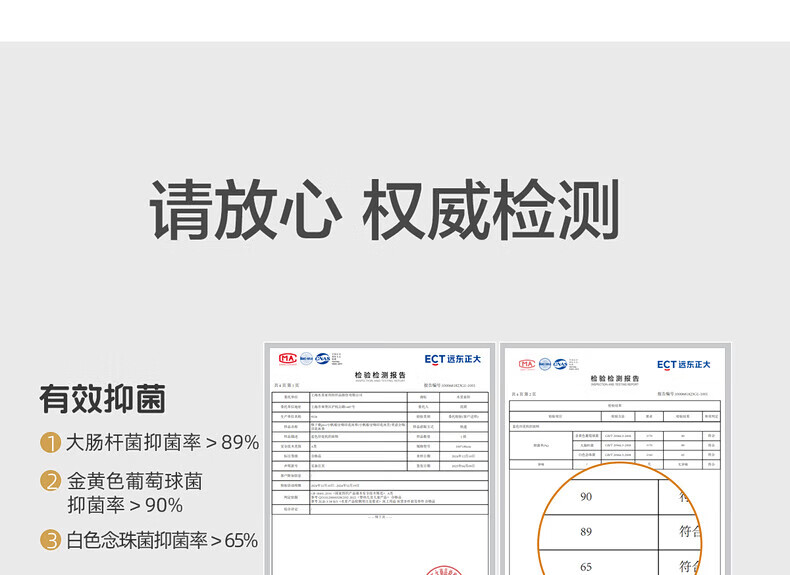Select the '白色念珠菌抑菌率 > 65%' text
This screenshot has height=575, width=790.
[162, 541]
